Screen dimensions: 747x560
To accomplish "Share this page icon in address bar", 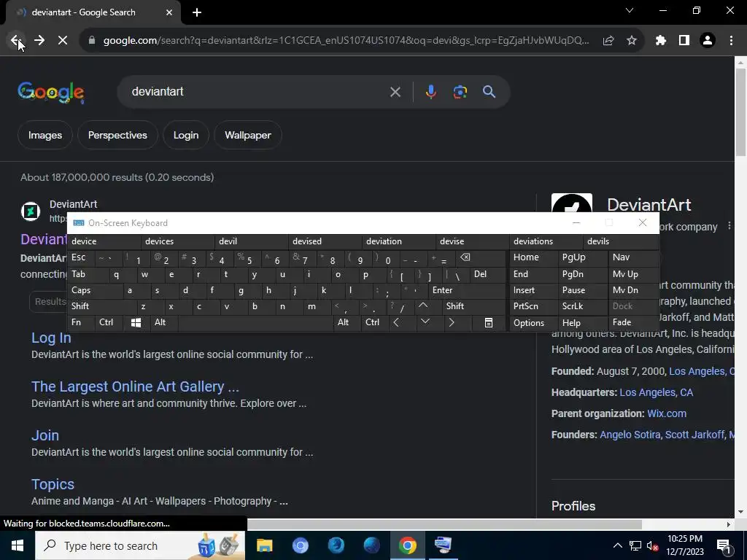I will click(608, 41).
